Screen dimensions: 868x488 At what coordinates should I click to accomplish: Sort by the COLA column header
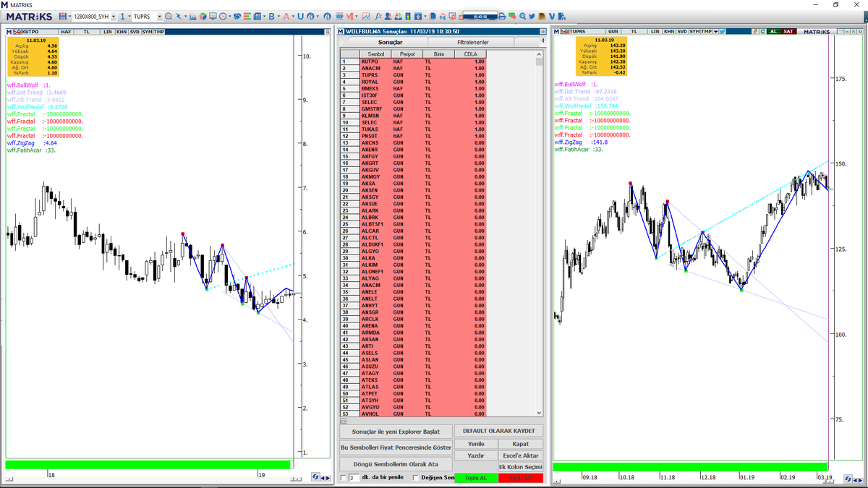471,54
